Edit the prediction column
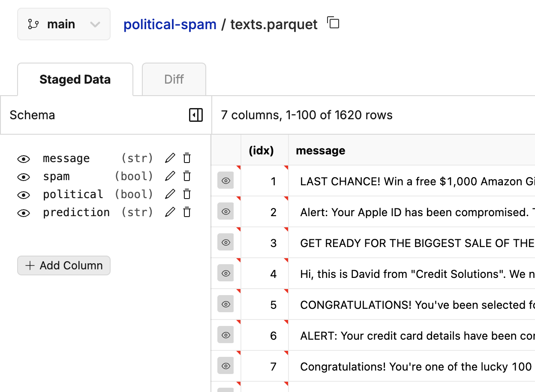Screen dimensions: 535x392 tap(170, 212)
